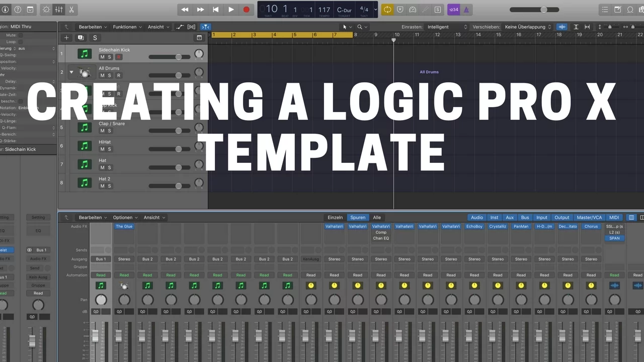The width and height of the screenshot is (644, 362).
Task: Toggle the MIDI channel filter button
Action: click(x=614, y=217)
